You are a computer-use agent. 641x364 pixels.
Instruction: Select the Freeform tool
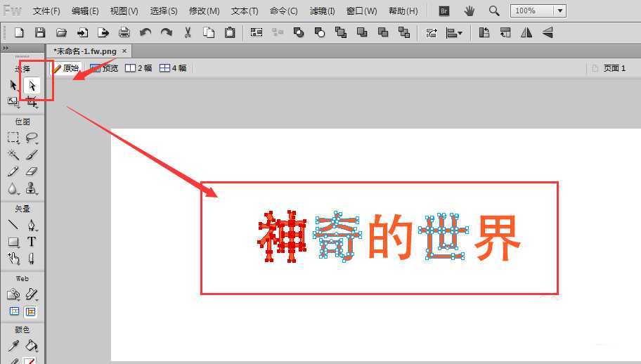click(13, 259)
